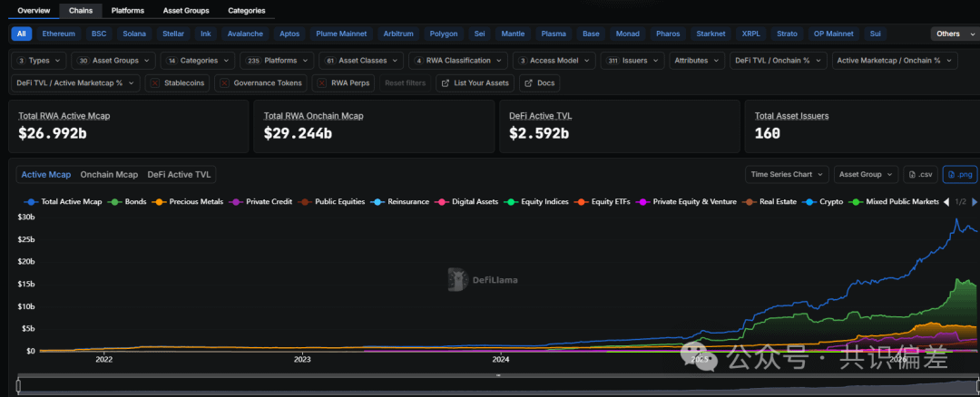Show the DeFi Active TVL chart
The width and height of the screenshot is (980, 397).
tap(179, 175)
